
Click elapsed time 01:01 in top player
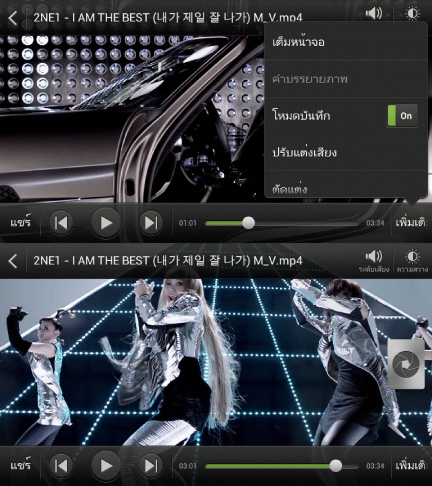(188, 223)
